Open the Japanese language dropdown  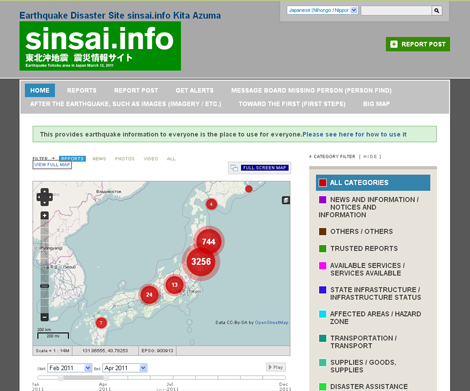(x=322, y=10)
